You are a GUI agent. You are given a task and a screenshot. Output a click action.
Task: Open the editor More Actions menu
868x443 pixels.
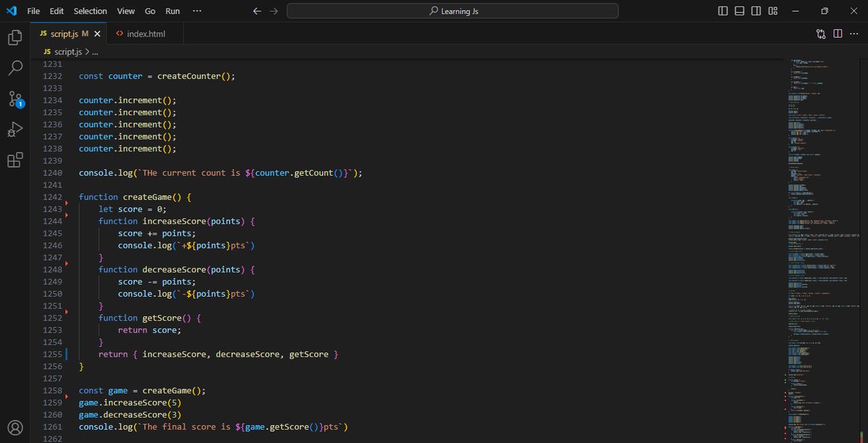854,33
